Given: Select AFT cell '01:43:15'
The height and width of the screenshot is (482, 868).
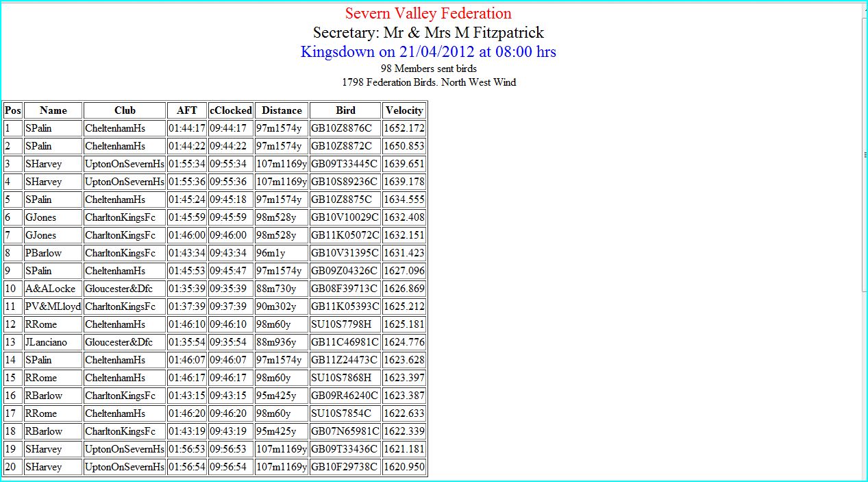Looking at the screenshot, I should click(x=187, y=396).
